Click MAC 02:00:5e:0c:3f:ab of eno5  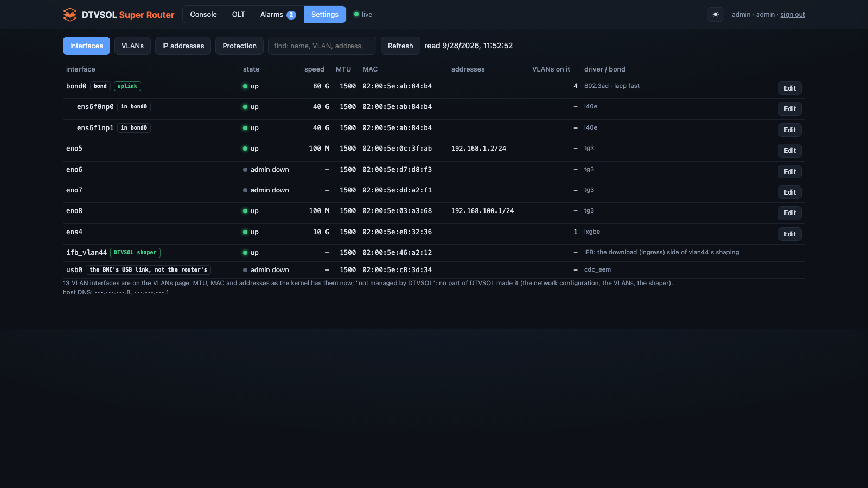point(397,149)
